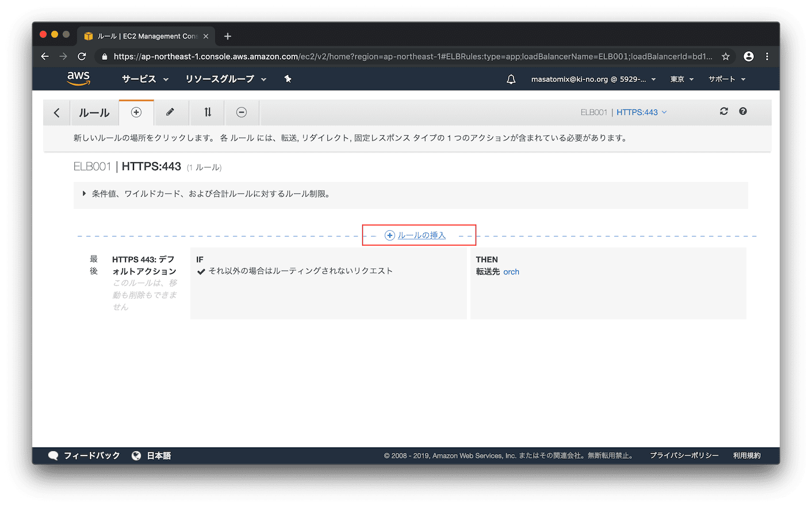Select the ルール | EC2 Management Console tab
The width and height of the screenshot is (812, 507).
click(x=146, y=36)
